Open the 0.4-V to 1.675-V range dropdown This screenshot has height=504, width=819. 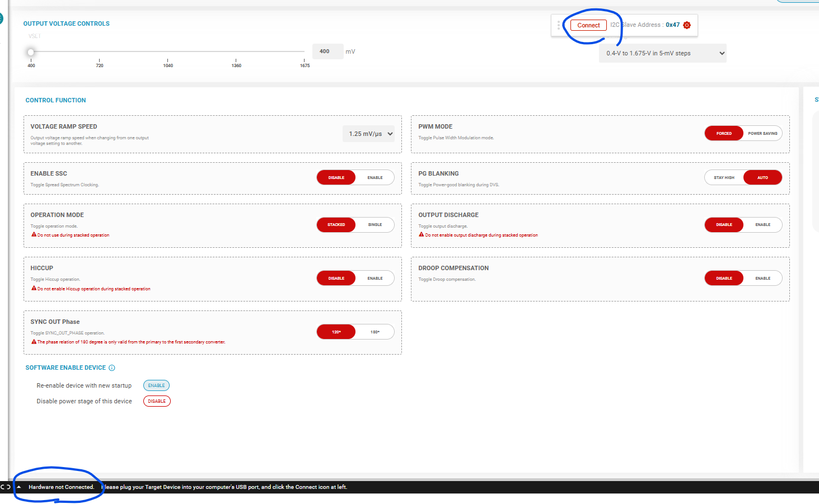pos(663,53)
